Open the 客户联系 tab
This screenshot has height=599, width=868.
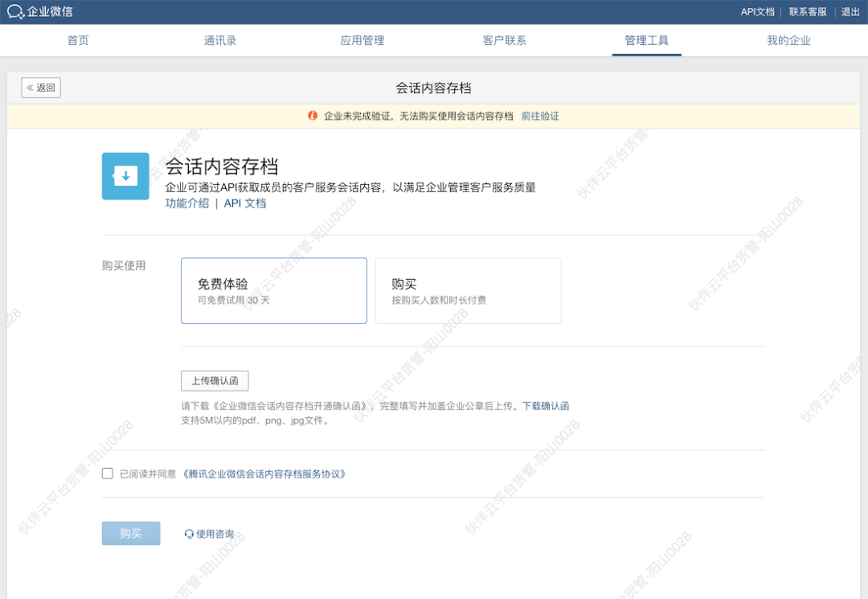point(504,40)
